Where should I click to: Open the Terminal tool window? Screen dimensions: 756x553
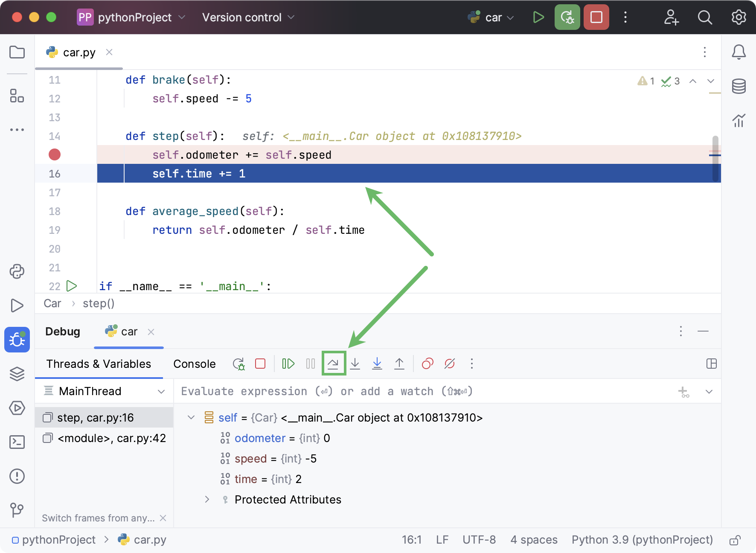(17, 442)
